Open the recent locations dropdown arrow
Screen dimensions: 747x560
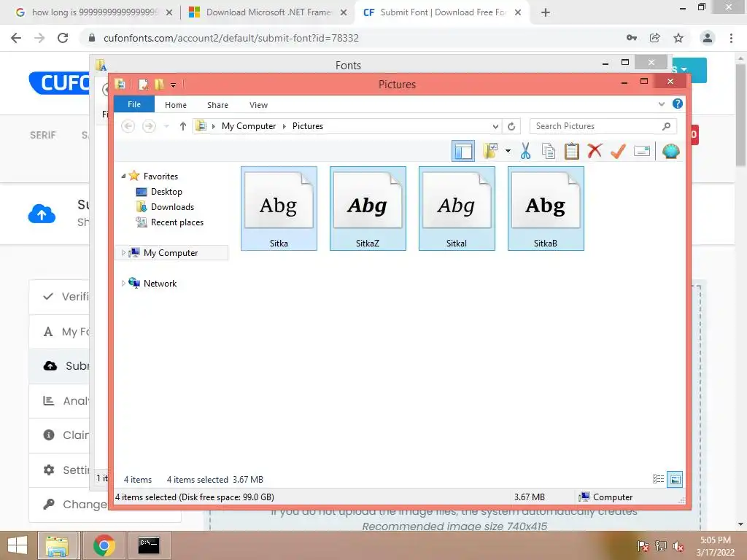pyautogui.click(x=166, y=126)
